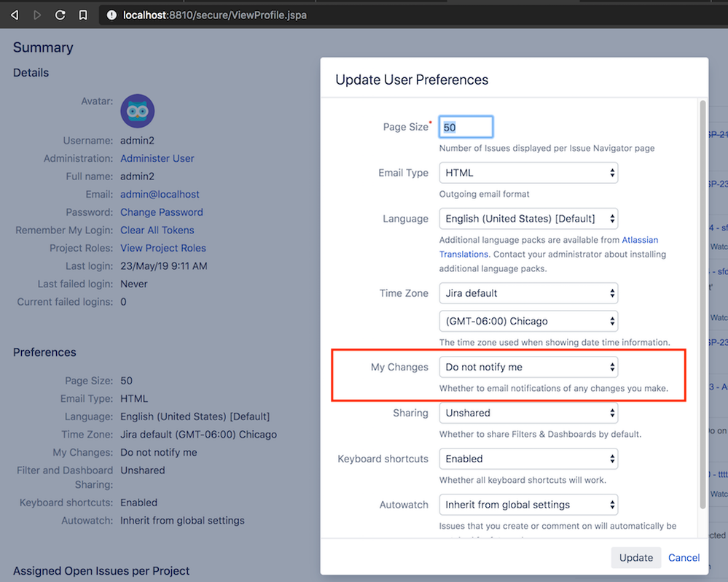Click the Page Size label in dialog
Viewport: 728px width, 582px height.
(405, 127)
